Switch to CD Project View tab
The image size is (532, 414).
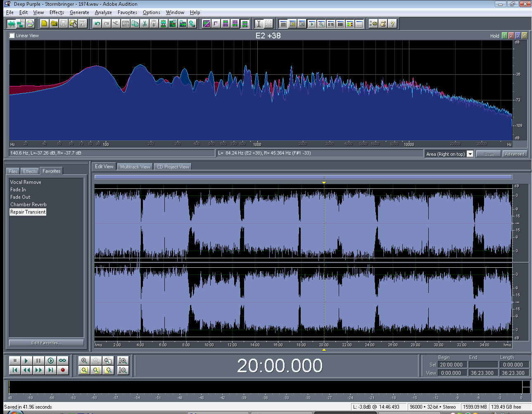pyautogui.click(x=173, y=167)
